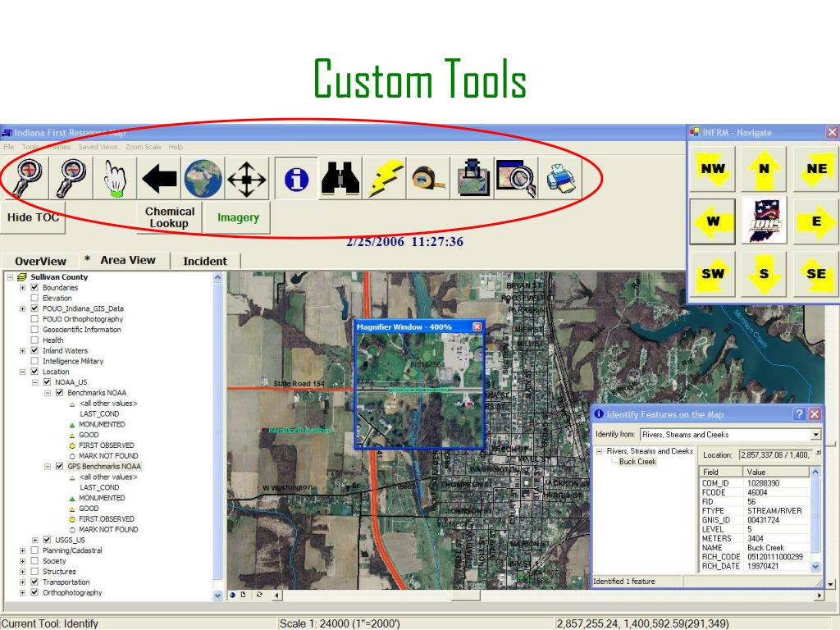840x630 pixels.
Task: Click the Value column header
Action: coord(777,472)
